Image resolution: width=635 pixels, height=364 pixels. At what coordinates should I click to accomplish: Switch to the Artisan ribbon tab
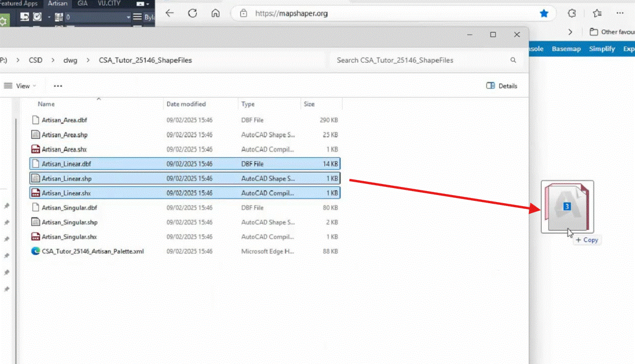(57, 3)
